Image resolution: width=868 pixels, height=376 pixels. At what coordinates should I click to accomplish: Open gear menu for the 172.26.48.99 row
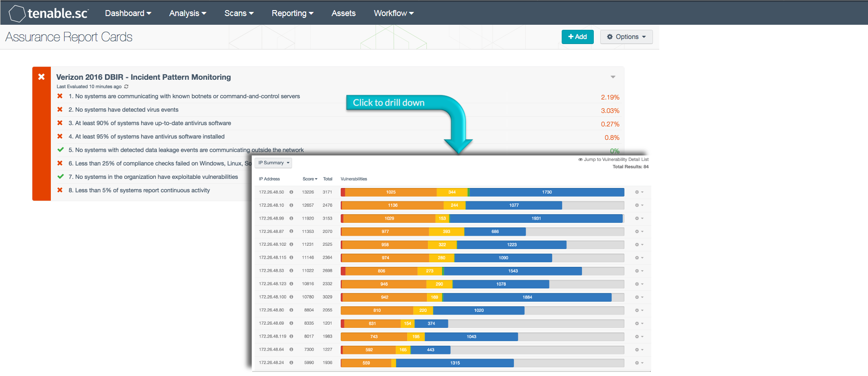point(639,218)
